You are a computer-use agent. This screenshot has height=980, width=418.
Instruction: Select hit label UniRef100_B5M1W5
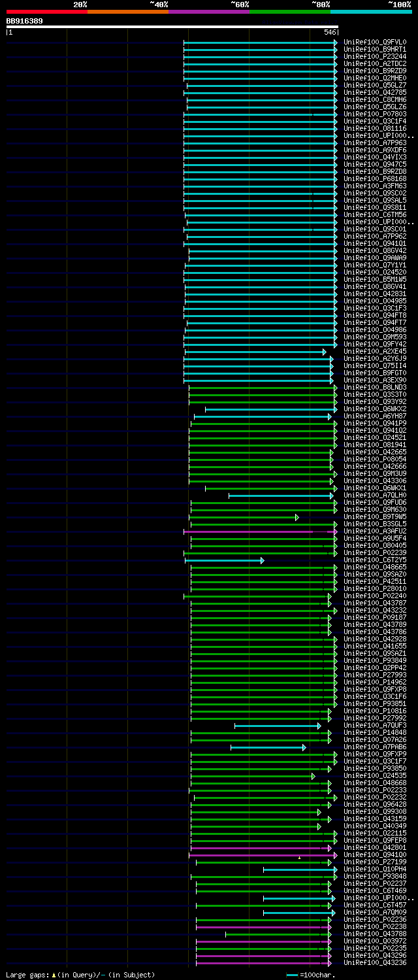click(375, 279)
